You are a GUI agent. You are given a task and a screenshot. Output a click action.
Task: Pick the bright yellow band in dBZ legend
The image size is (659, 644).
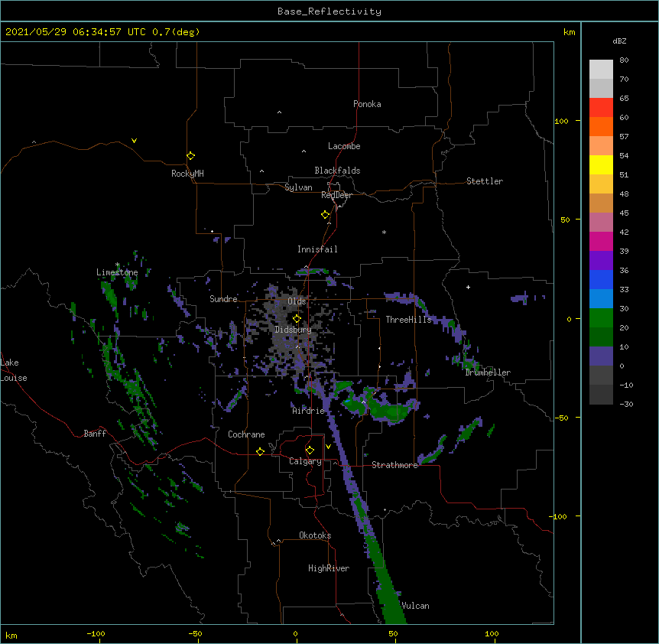coord(601,165)
